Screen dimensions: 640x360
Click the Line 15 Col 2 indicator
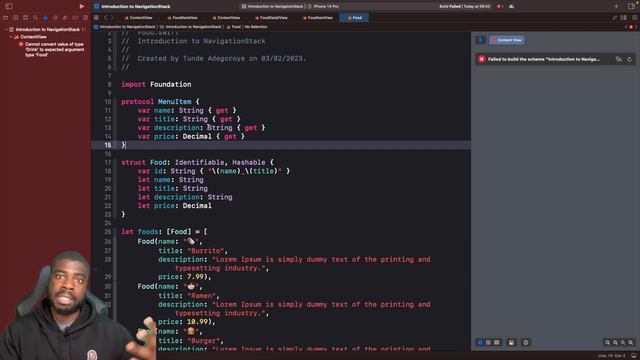[611, 356]
